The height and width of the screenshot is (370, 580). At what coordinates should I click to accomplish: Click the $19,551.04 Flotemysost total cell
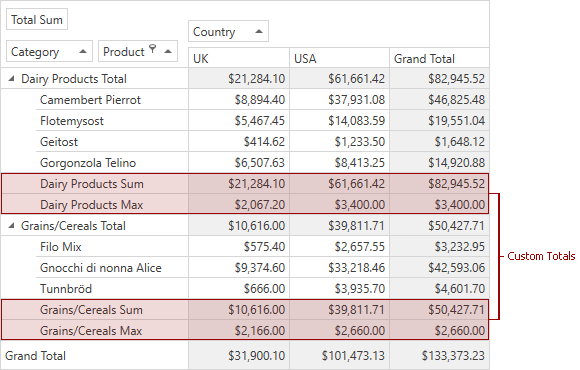(x=439, y=121)
